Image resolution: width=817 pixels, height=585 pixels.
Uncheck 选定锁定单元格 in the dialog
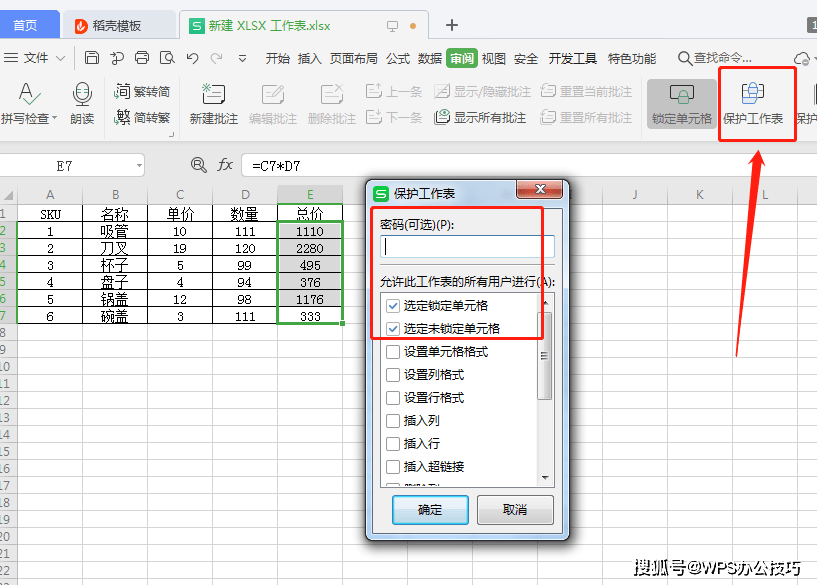[x=394, y=307]
